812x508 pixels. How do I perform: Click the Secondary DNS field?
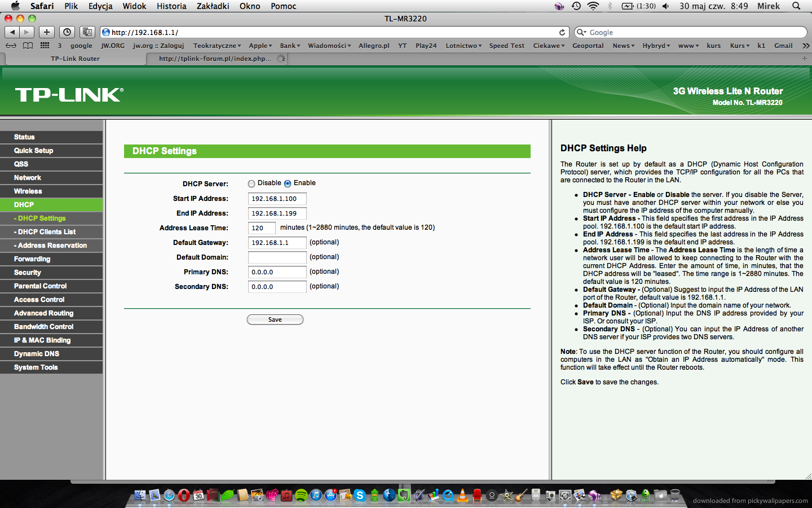point(277,287)
